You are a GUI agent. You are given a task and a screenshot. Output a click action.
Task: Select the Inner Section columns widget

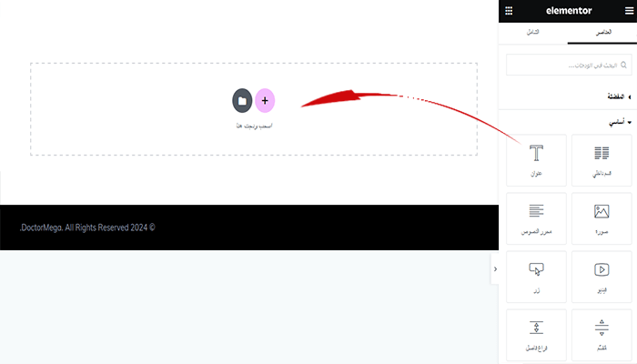point(602,160)
